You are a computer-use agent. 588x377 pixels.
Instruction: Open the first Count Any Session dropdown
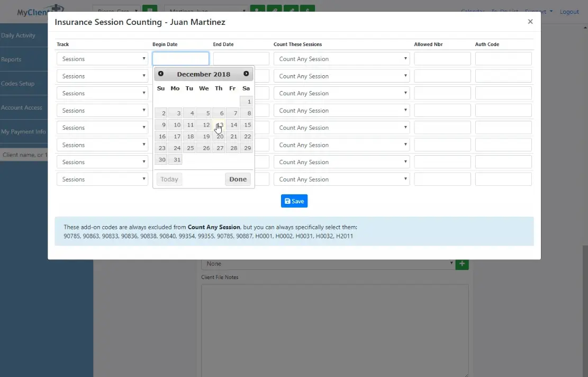[341, 58]
